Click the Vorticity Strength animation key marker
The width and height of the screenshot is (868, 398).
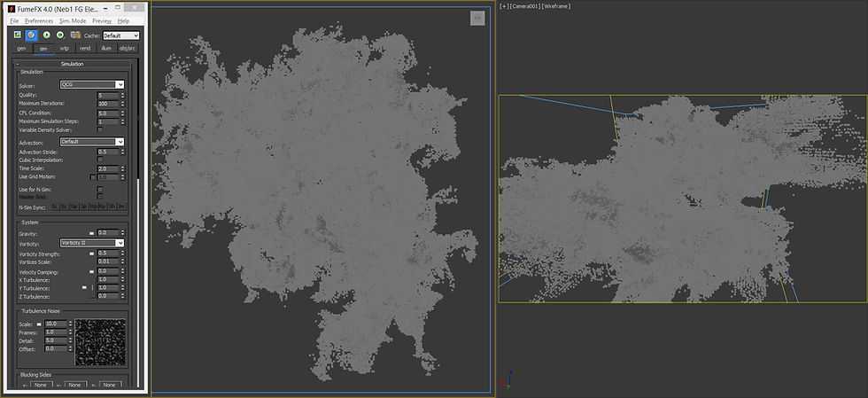coord(92,254)
